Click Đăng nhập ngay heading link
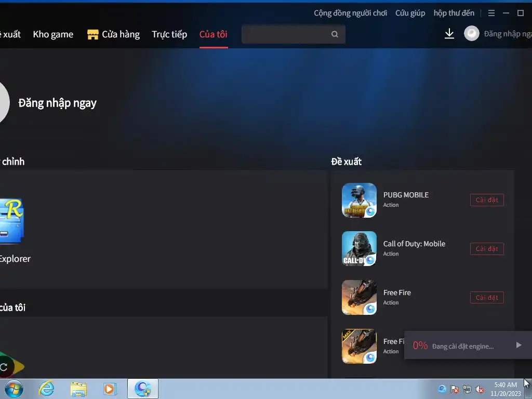Image resolution: width=532 pixels, height=399 pixels. (57, 103)
